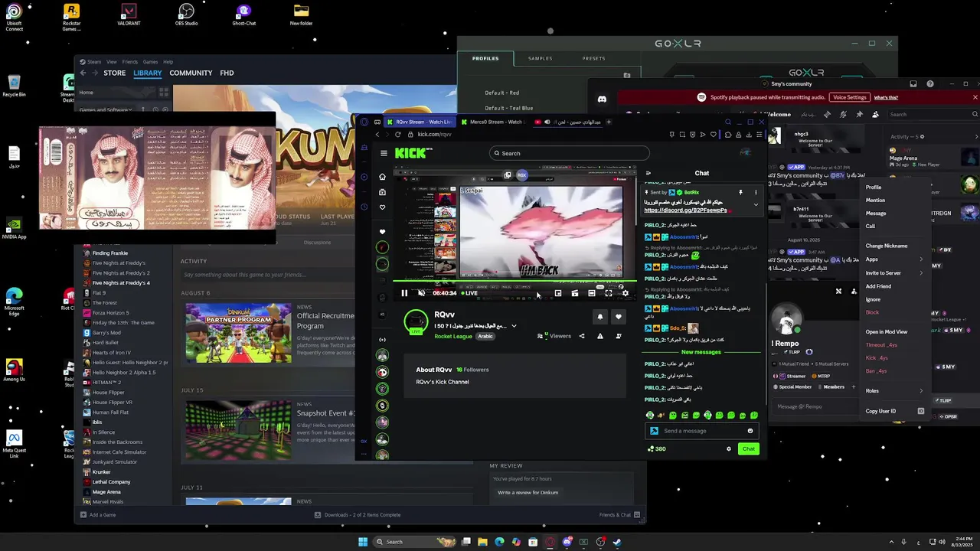The image size is (980, 551).
Task: Switch to GoXLR SAMPLES tab
Action: (x=540, y=58)
